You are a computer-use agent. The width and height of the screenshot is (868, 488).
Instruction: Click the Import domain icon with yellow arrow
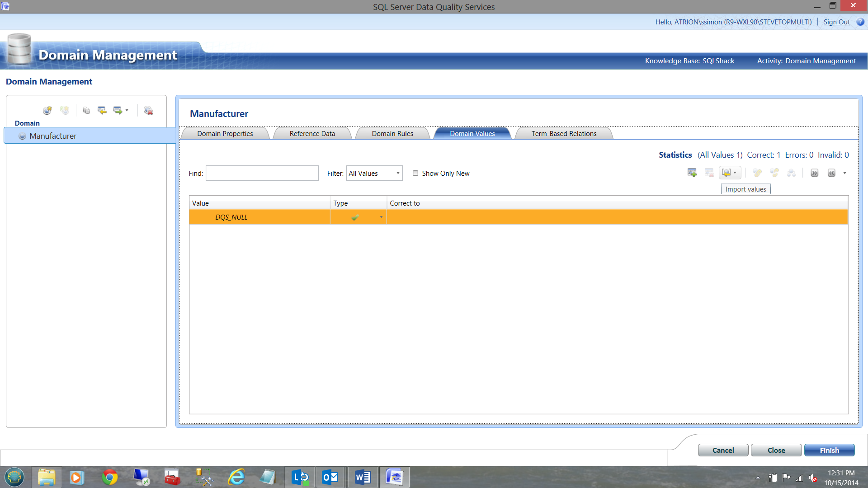click(102, 110)
